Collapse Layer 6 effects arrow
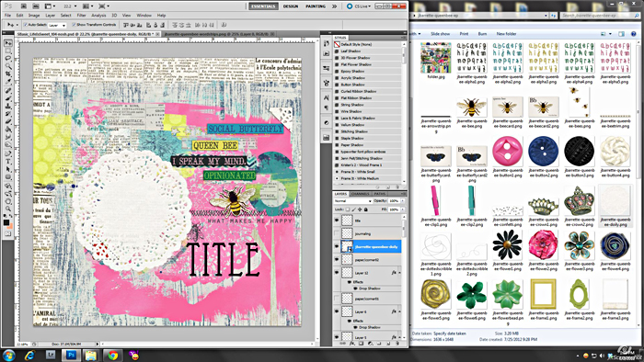The image size is (644, 362). click(399, 311)
